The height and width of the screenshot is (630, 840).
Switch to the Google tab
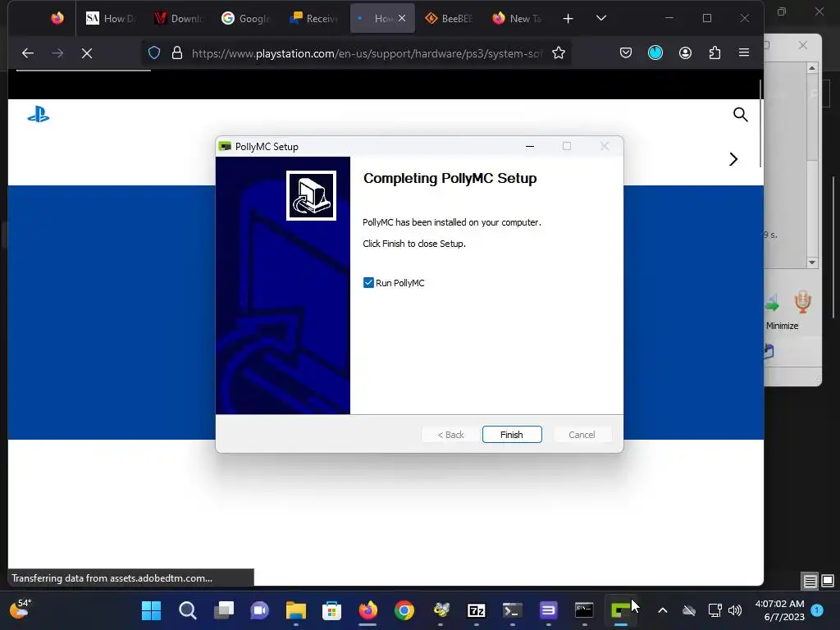point(245,18)
